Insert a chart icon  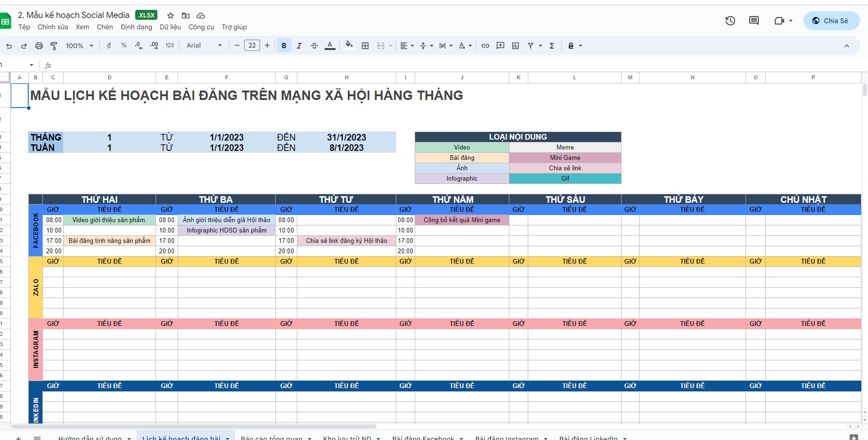516,45
